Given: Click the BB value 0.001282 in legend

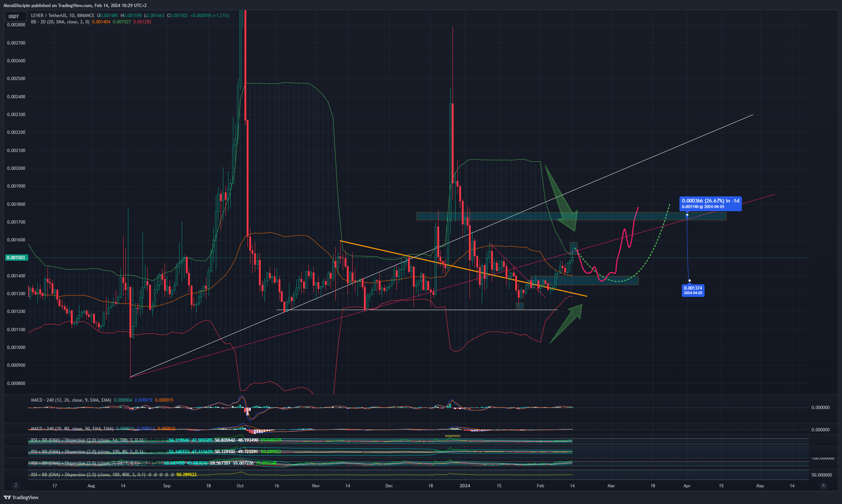Looking at the screenshot, I should click(x=142, y=22).
